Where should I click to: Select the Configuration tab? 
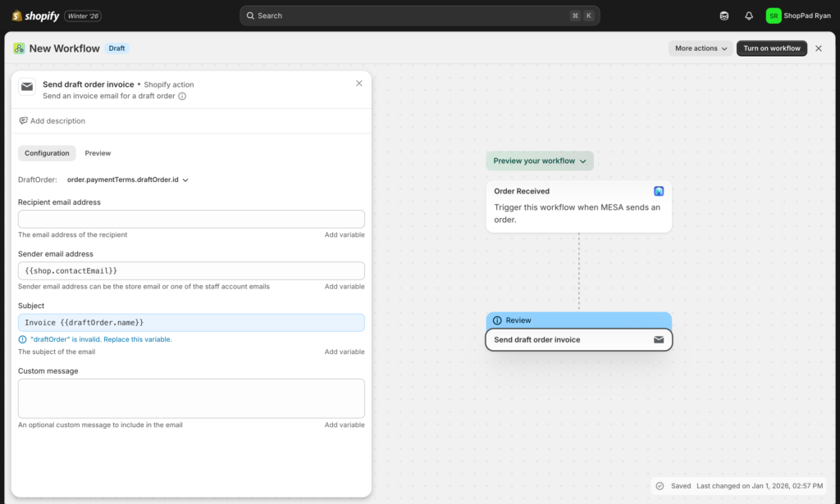(x=47, y=152)
